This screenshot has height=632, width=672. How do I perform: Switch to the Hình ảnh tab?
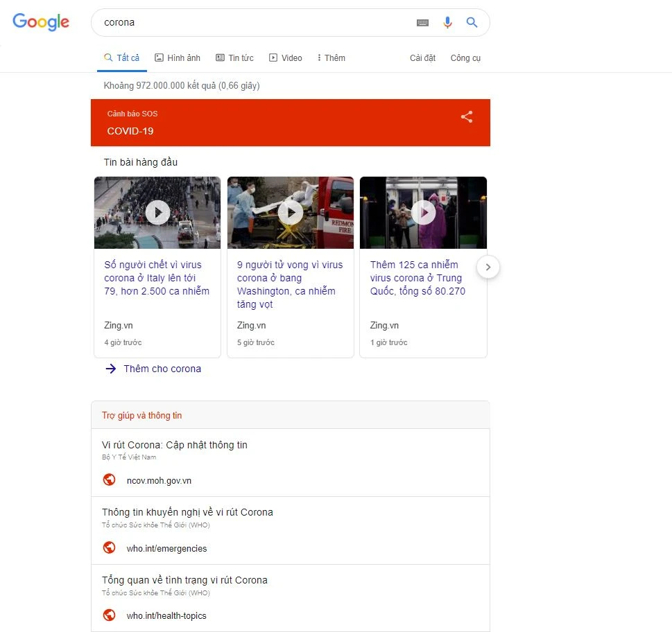pyautogui.click(x=178, y=58)
